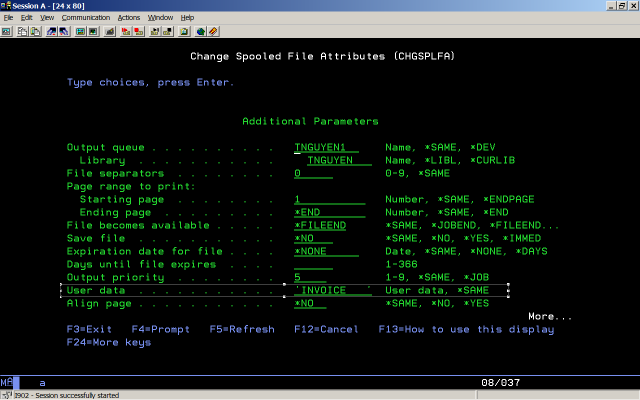
Task: Click F5=Refresh function key
Action: (241, 329)
